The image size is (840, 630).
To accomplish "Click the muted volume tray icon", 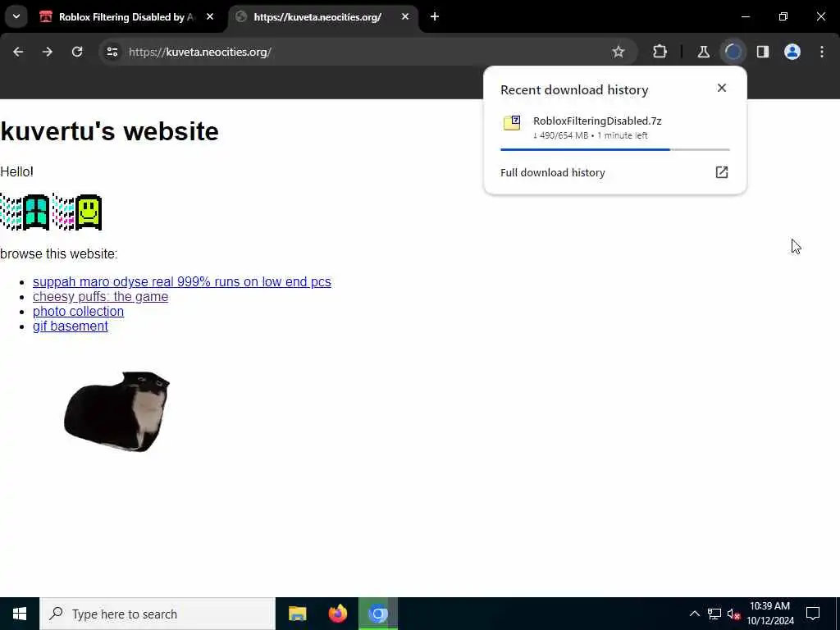I will [x=733, y=614].
